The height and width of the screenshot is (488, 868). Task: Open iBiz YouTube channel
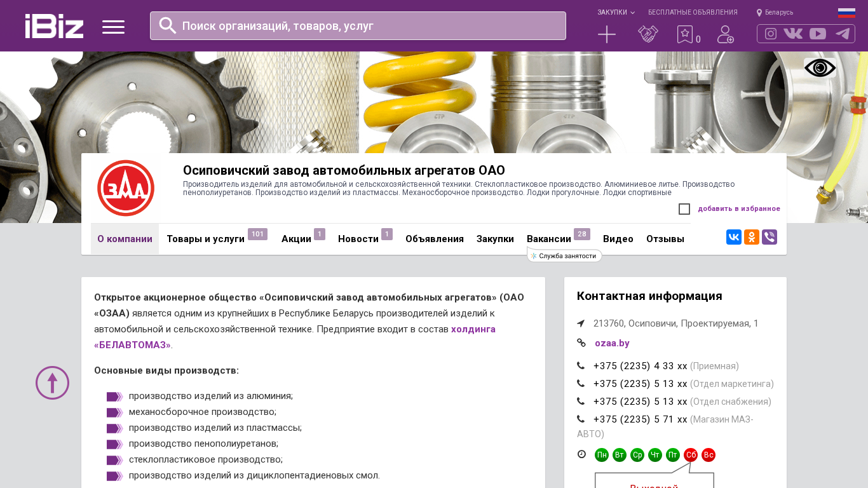[x=818, y=34]
